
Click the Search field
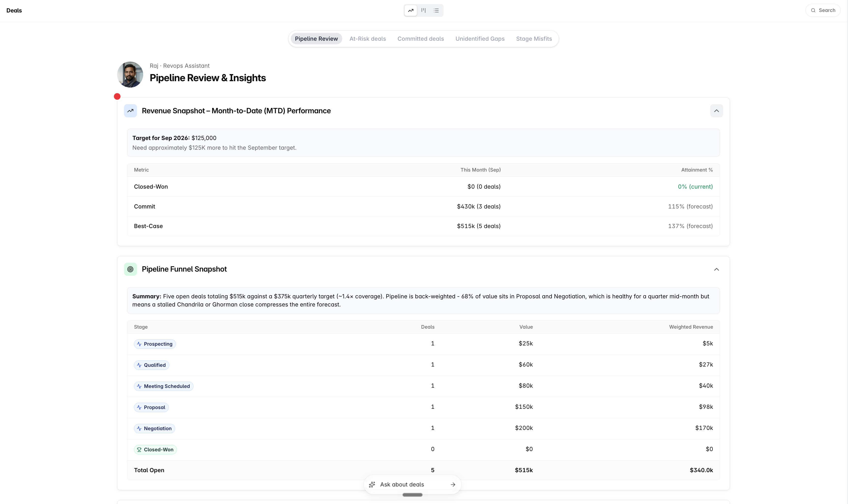coord(823,10)
